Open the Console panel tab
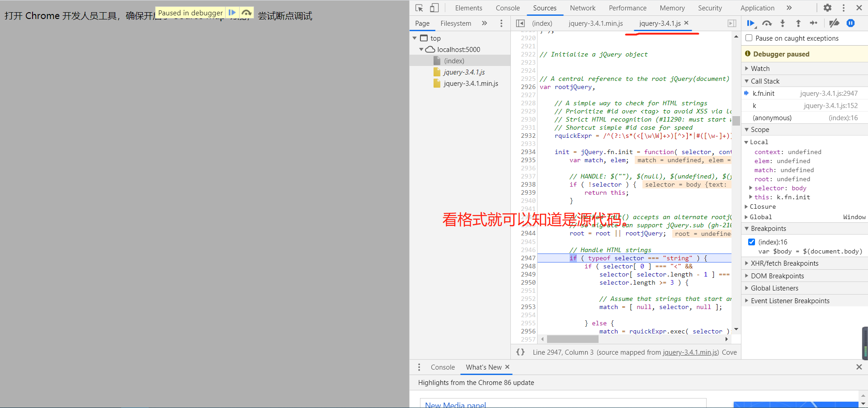Screen dimensions: 868x408 pyautogui.click(x=507, y=8)
